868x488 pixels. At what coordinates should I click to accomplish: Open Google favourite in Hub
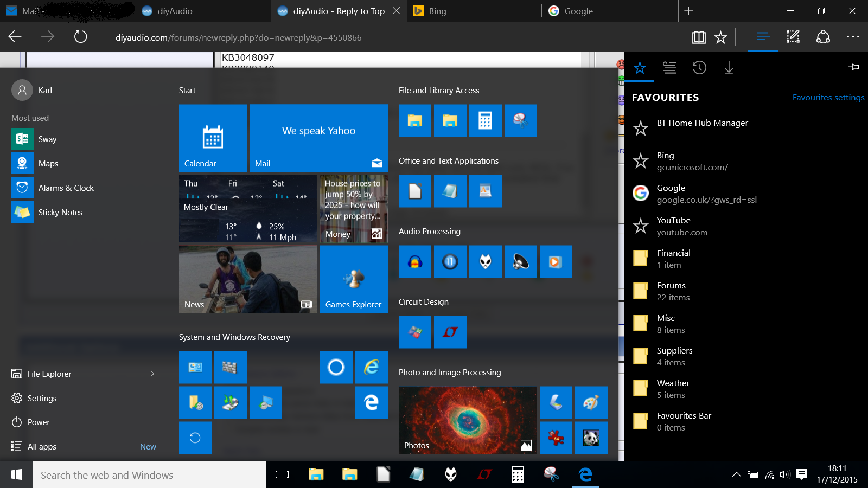[746, 194]
